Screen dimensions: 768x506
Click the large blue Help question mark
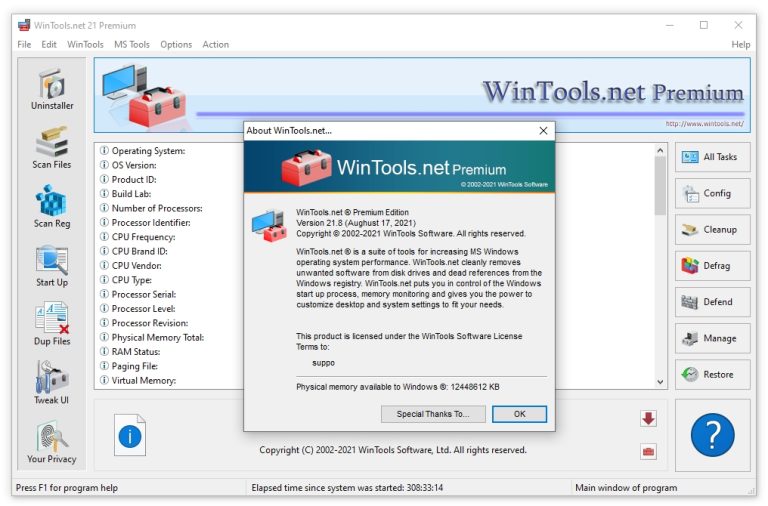pyautogui.click(x=712, y=435)
